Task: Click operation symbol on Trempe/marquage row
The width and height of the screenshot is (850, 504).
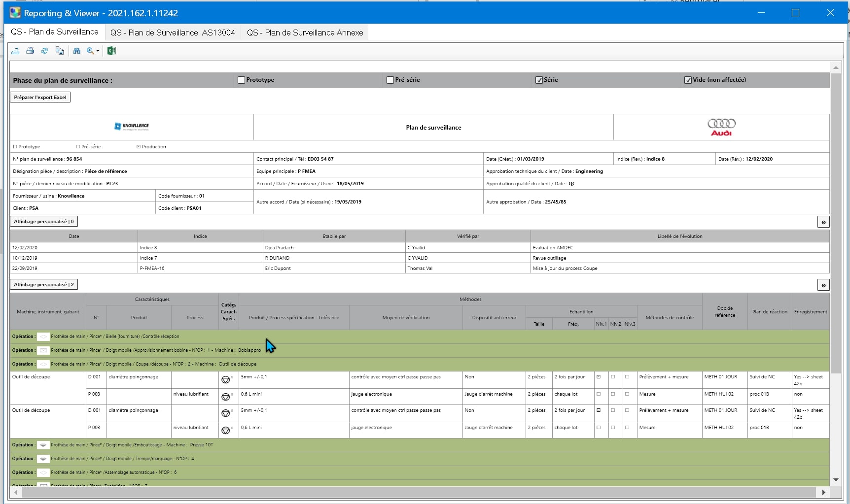Action: [43, 459]
